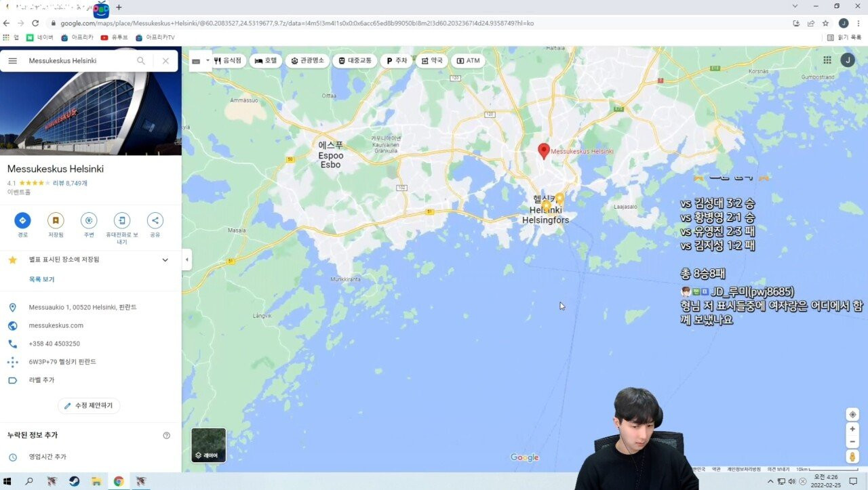Filter map by 호텔 hotels chip
This screenshot has width=868, height=490.
click(266, 60)
